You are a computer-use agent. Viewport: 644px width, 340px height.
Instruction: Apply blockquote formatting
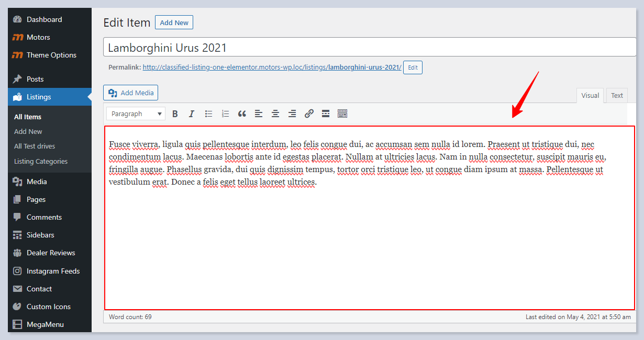point(242,114)
